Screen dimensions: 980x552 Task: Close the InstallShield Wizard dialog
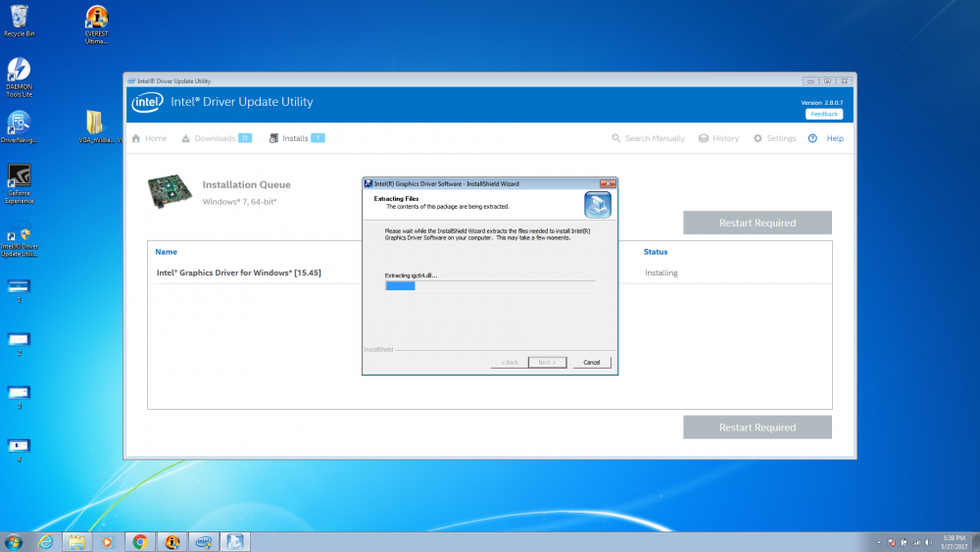pyautogui.click(x=608, y=183)
